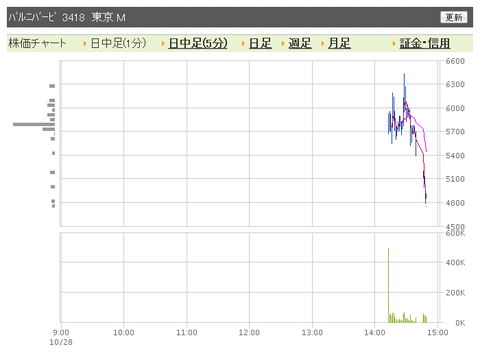Click the 5700 price axis label
Image resolution: width=480 pixels, height=364 pixels.
point(455,132)
